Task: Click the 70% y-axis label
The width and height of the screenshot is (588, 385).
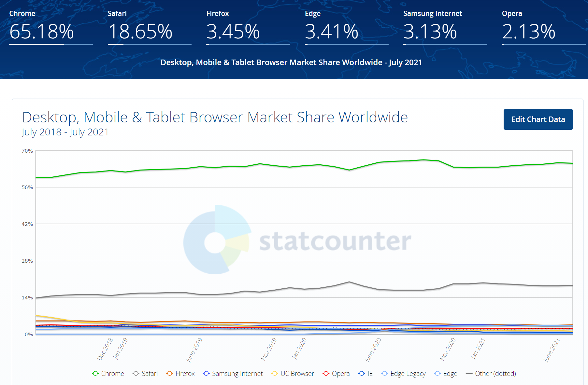Action: tap(27, 151)
